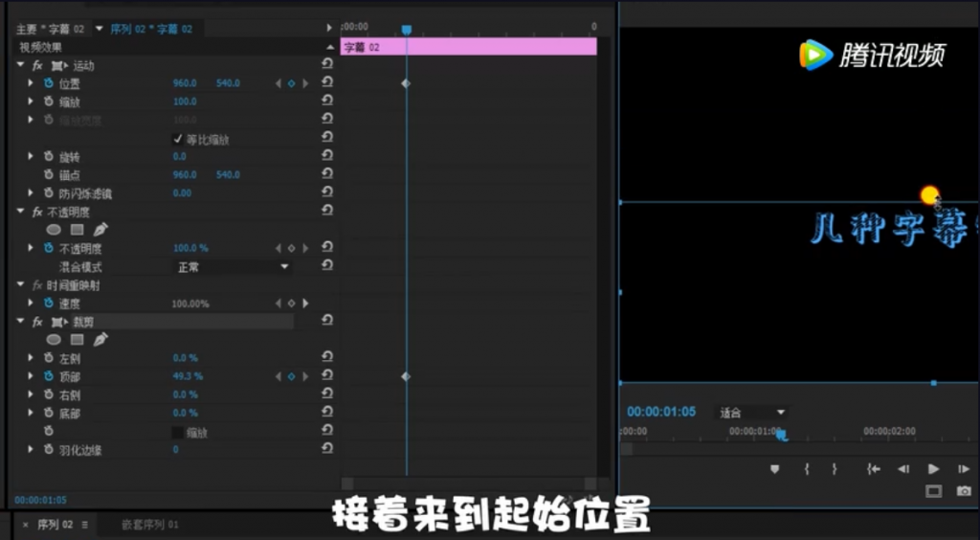Open the 主要 字幕 02 source clip dropdown arrow
Viewport: 980px width, 540px height.
pos(99,29)
